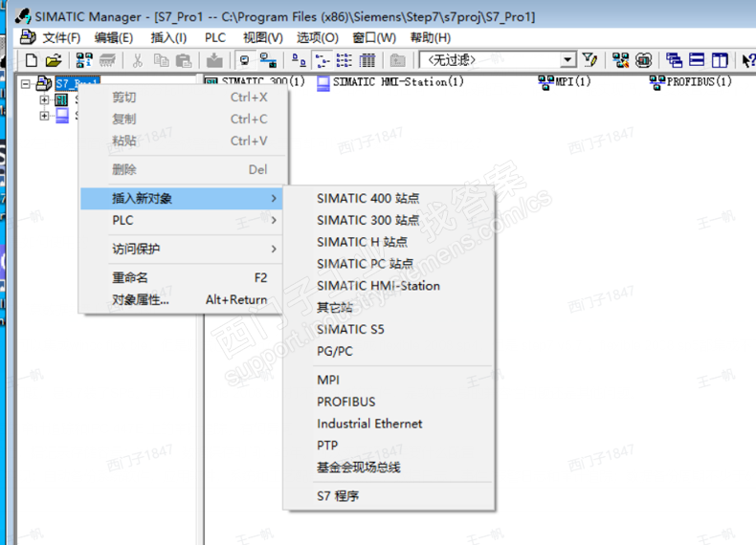This screenshot has width=756, height=545.
Task: Click the Simulation on/off toolbar icon
Action: [x=644, y=60]
